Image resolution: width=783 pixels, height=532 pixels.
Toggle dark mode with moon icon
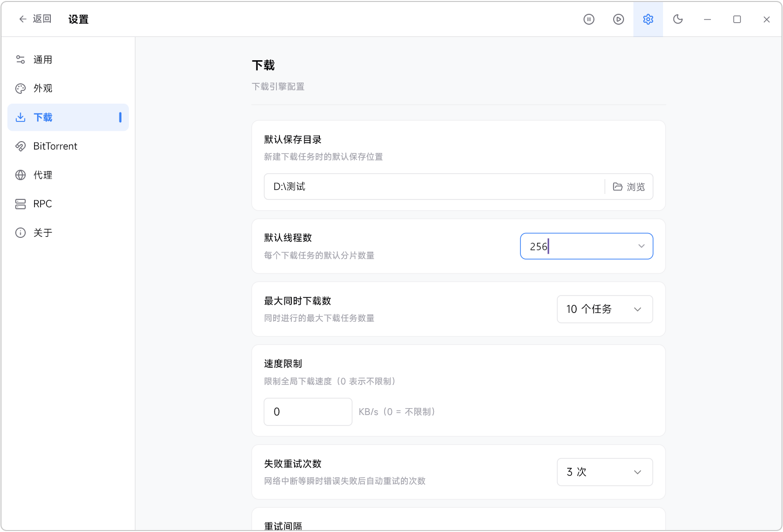[678, 19]
